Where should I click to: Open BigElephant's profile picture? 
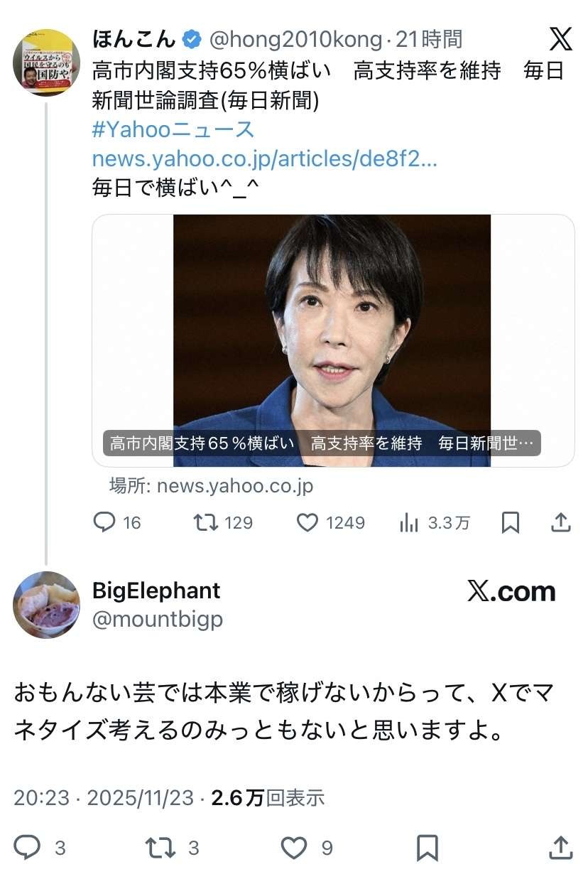point(46,605)
